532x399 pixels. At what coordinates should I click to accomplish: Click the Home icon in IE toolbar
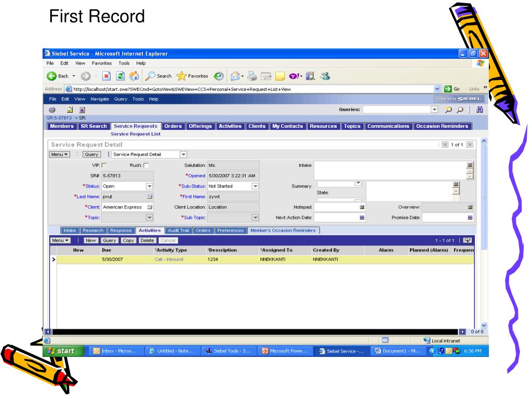tap(135, 76)
